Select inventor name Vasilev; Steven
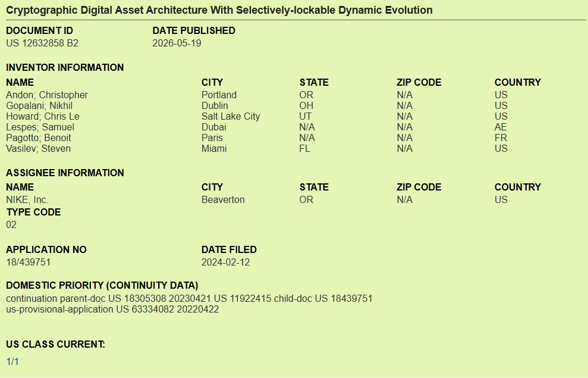This screenshot has width=588, height=378. 38,149
